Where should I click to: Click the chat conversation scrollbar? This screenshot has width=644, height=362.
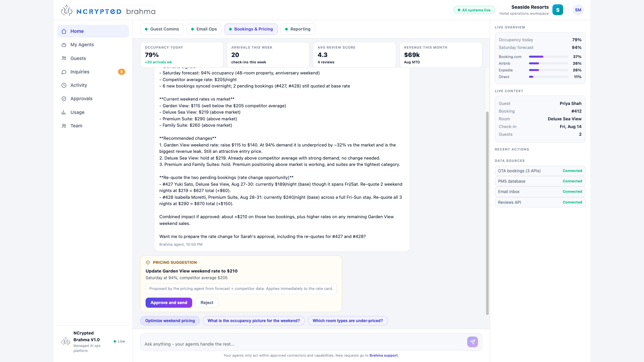click(487, 214)
